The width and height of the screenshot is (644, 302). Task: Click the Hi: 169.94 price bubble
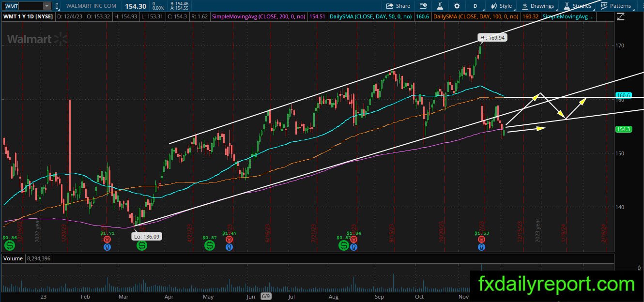(492, 37)
